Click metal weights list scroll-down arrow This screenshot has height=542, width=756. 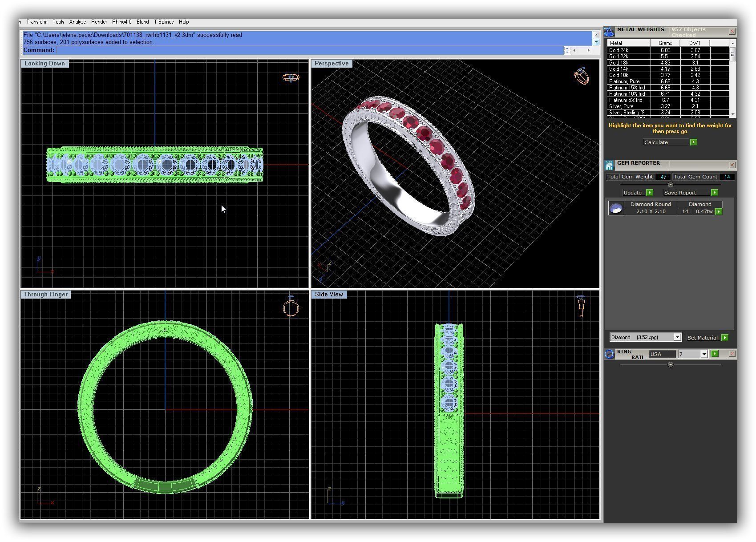pos(732,114)
